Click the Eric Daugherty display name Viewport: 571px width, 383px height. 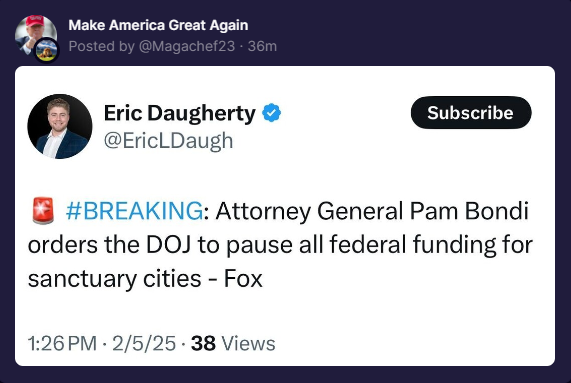pyautogui.click(x=180, y=113)
